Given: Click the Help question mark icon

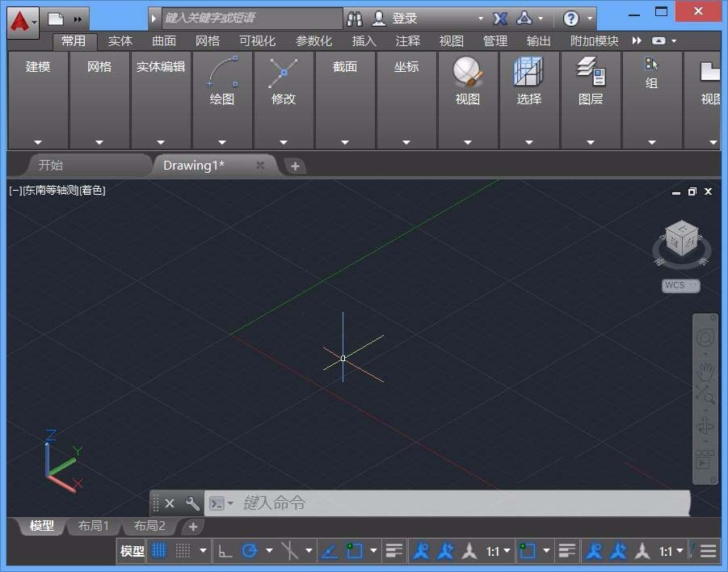Looking at the screenshot, I should [570, 19].
